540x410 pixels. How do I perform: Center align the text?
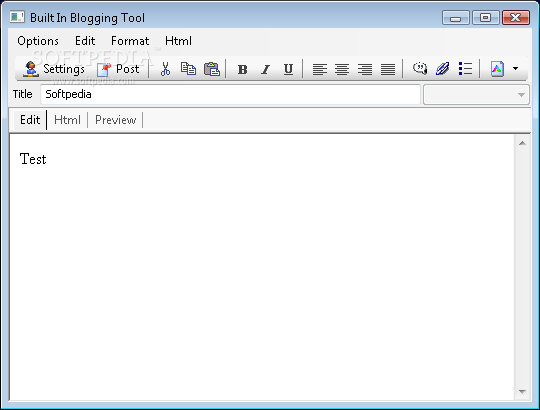coord(342,69)
